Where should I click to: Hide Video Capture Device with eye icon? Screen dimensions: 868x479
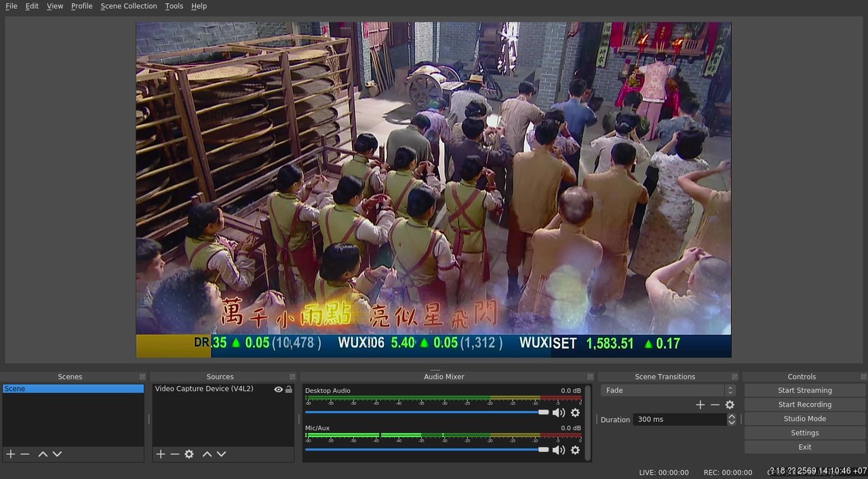(278, 389)
